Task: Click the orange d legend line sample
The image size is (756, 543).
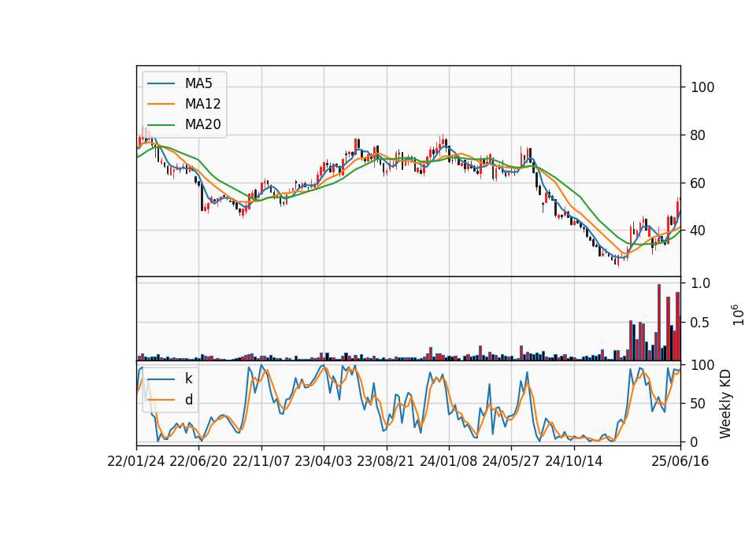Action: coord(161,400)
